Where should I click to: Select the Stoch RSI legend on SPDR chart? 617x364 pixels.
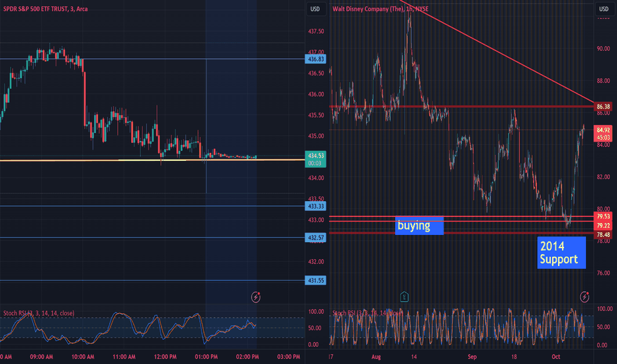coord(38,313)
